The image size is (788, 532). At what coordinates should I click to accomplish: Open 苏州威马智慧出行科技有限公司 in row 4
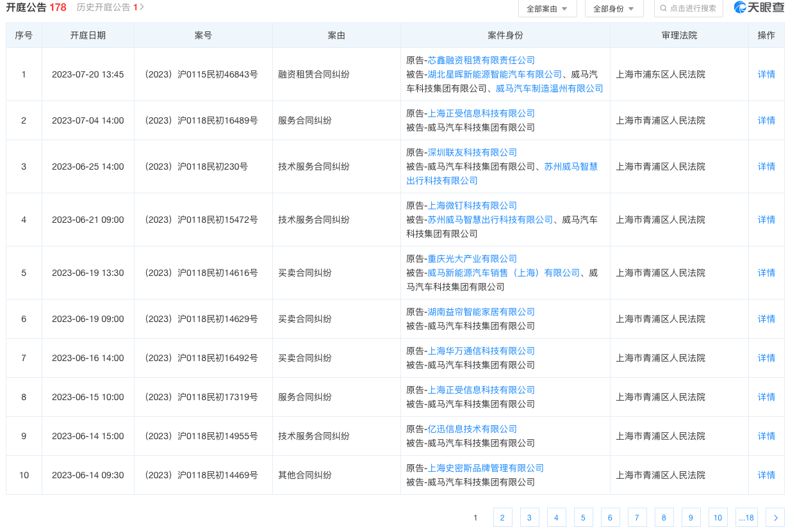click(490, 220)
